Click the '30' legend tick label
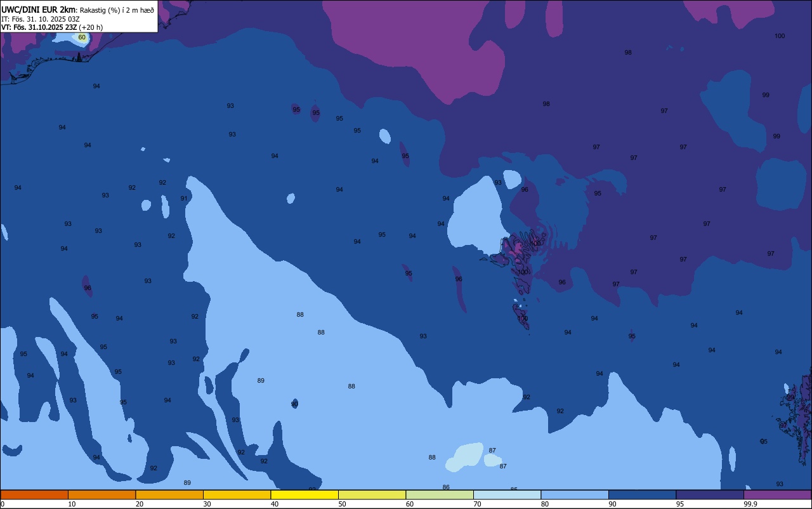Screen dimensions: 812x509 pos(207,504)
